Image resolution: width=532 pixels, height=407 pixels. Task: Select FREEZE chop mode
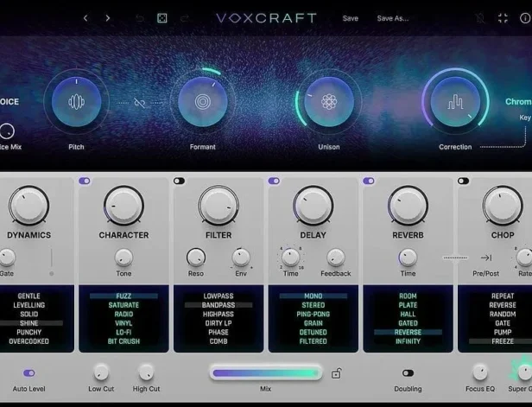pos(503,341)
